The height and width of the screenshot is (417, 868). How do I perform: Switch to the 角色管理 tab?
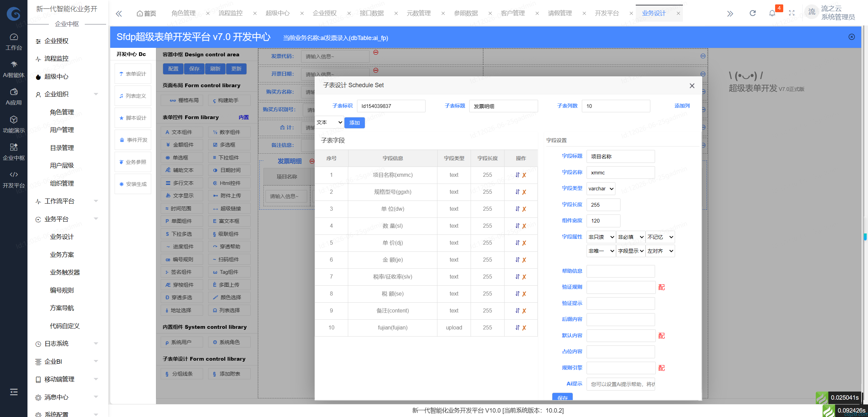[183, 13]
